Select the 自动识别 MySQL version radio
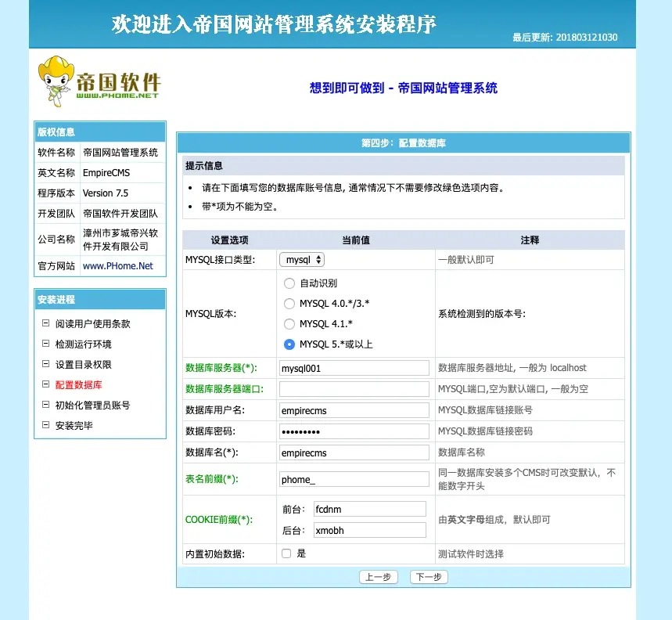This screenshot has width=672, height=620. click(289, 283)
